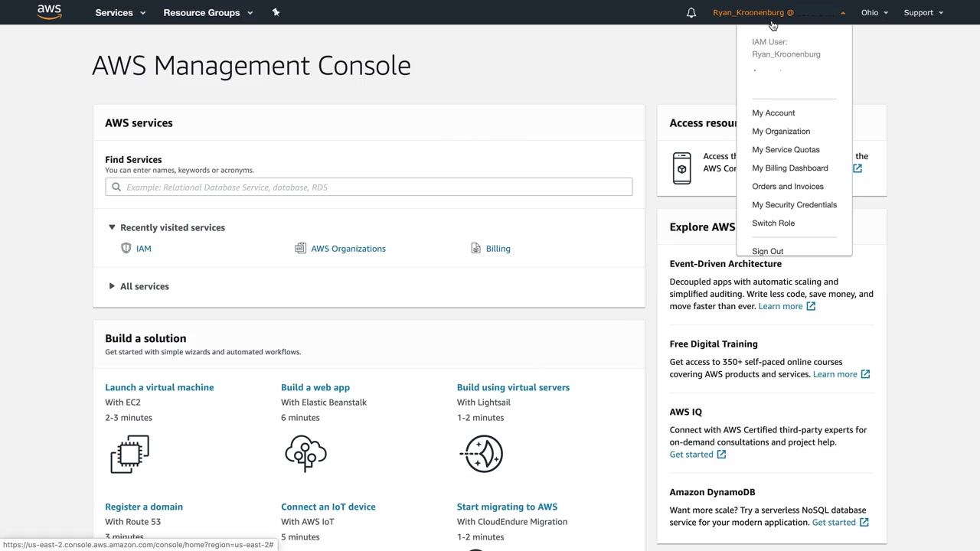This screenshot has width=980, height=551.
Task: Open the Services dropdown menu
Action: tap(119, 12)
